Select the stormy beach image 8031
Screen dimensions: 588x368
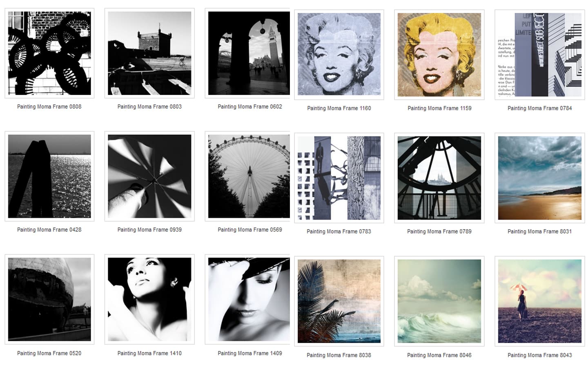tap(539, 178)
